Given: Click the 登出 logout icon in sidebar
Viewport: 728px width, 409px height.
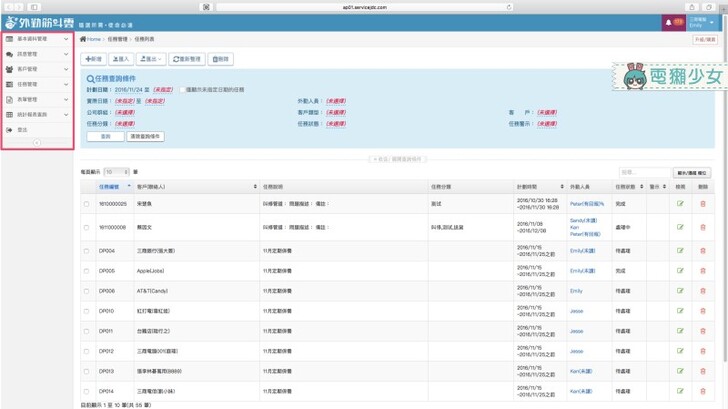Looking at the screenshot, I should click(x=10, y=130).
